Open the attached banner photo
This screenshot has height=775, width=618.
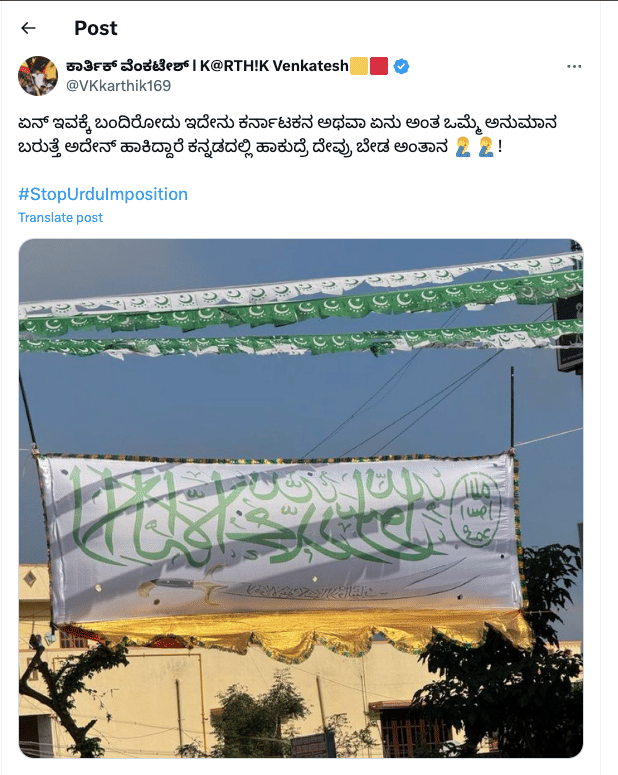pyautogui.click(x=301, y=498)
